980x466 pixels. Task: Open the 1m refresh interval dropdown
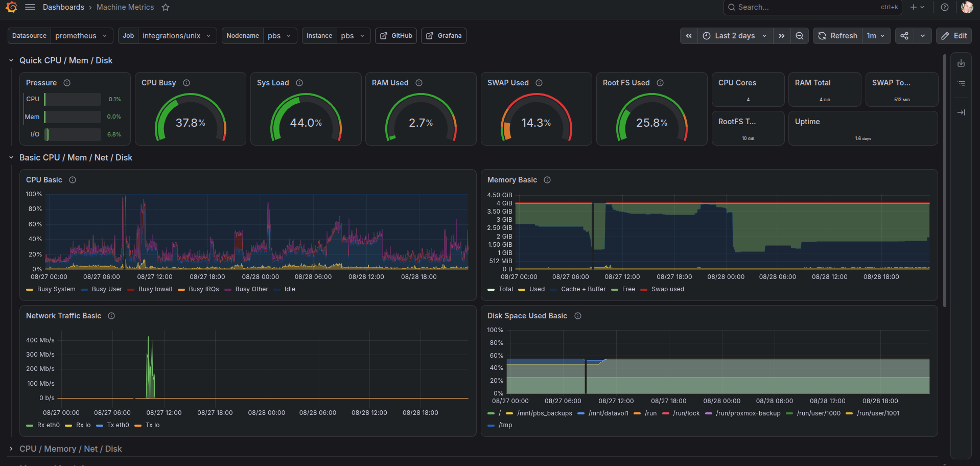coord(876,36)
